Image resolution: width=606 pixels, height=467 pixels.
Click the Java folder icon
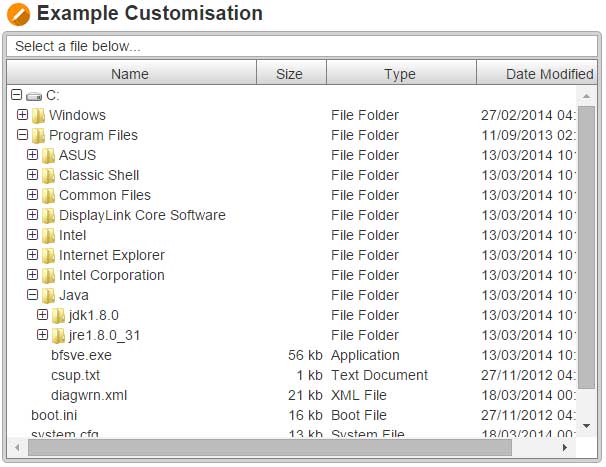coord(48,296)
